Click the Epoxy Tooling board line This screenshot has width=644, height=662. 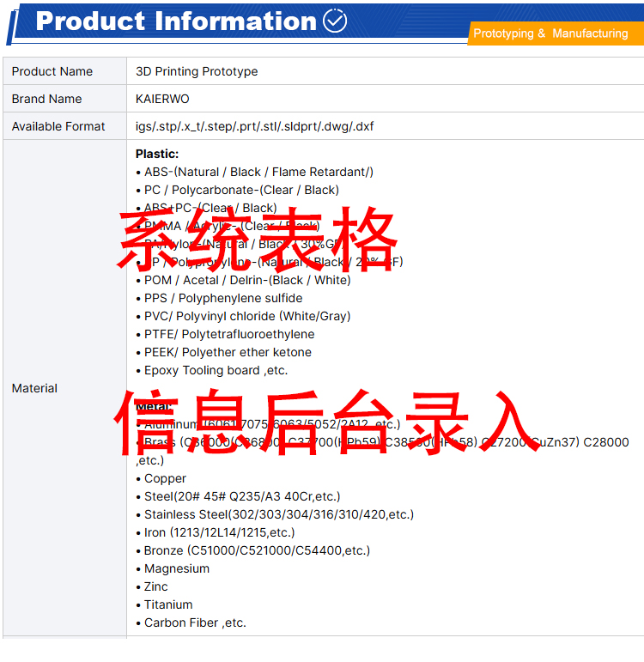[212, 370]
